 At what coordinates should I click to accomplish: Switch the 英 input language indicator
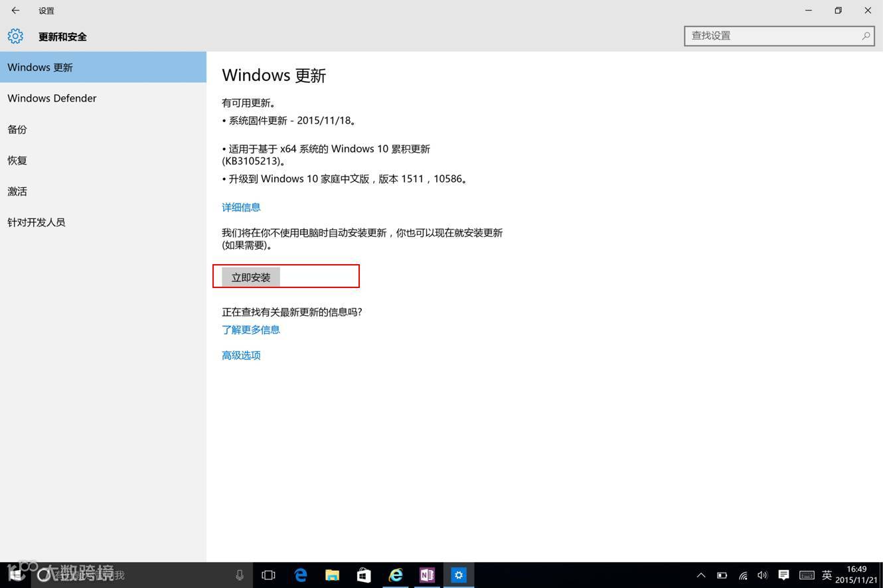827,575
